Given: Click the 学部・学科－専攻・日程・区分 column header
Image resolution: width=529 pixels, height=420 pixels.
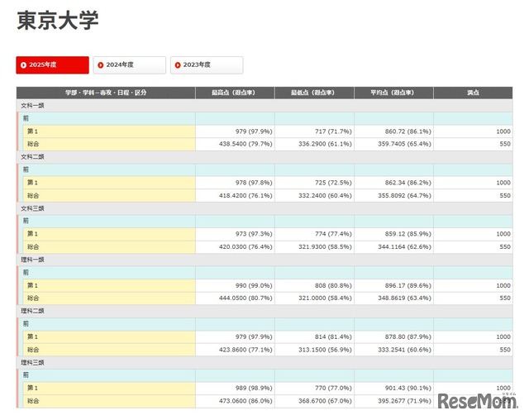Looking at the screenshot, I should [106, 93].
